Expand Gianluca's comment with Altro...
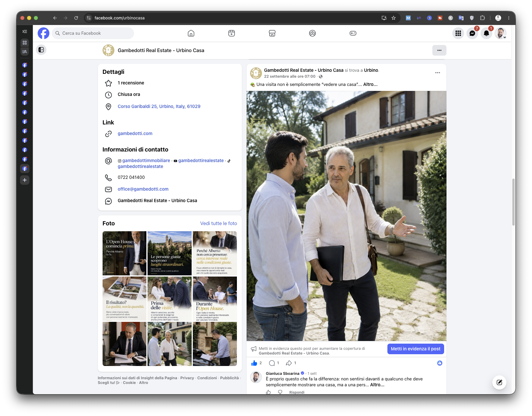This screenshot has width=532, height=416. coord(377,385)
